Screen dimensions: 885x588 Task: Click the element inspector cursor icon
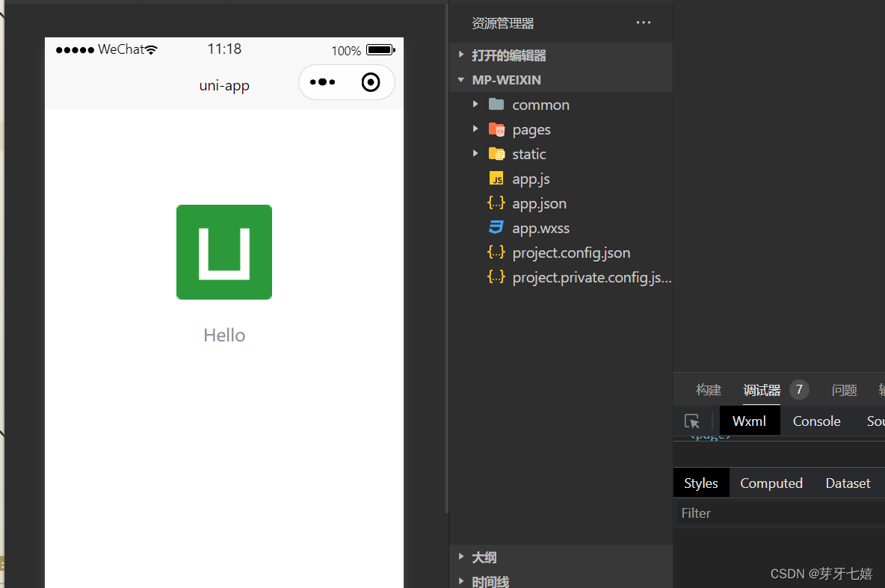click(x=692, y=421)
